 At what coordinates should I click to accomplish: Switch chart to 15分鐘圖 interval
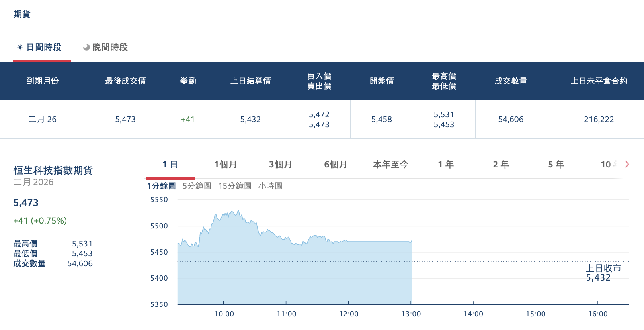[234, 185]
